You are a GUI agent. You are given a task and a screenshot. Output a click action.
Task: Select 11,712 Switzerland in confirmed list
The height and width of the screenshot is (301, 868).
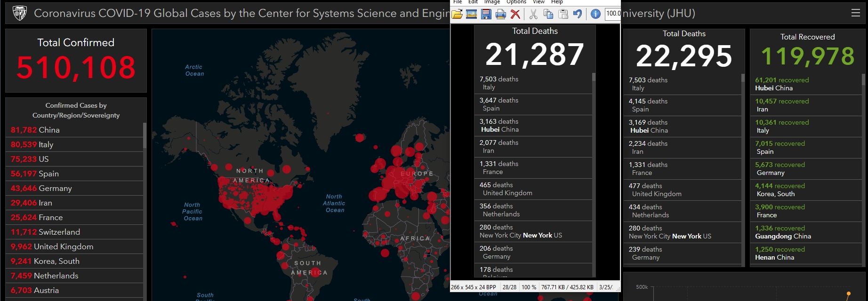pyautogui.click(x=74, y=232)
